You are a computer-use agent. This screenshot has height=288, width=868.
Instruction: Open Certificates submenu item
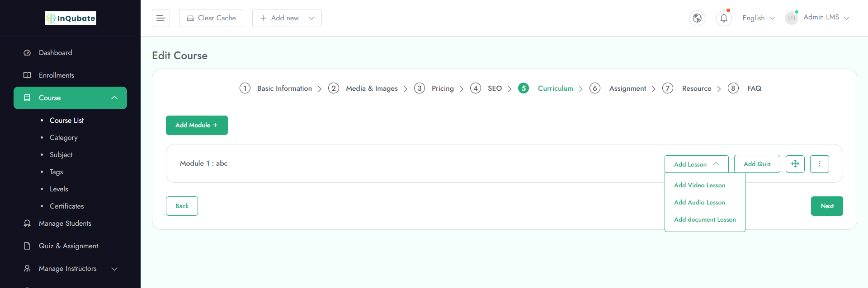pyautogui.click(x=66, y=206)
